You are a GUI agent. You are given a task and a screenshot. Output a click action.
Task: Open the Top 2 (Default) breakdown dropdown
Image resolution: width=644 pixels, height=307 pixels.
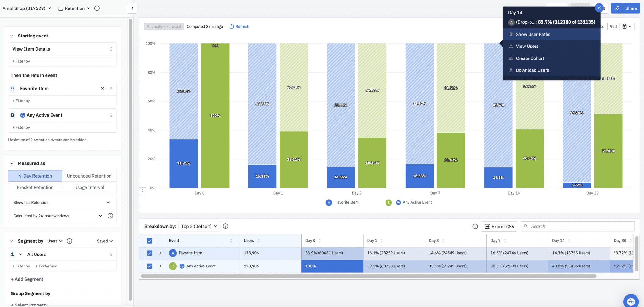(x=199, y=226)
